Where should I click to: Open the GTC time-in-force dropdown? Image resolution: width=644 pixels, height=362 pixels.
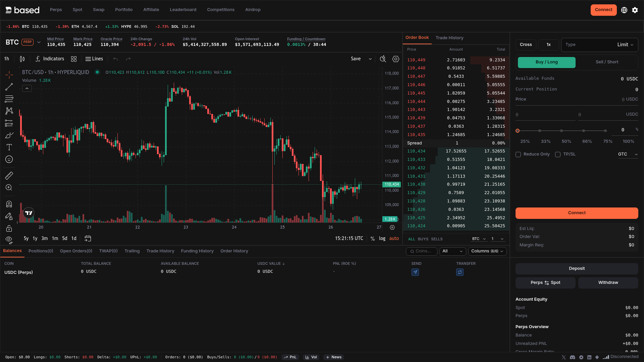628,154
